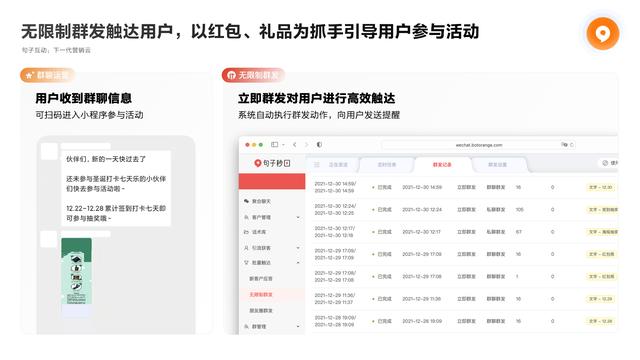
Task: Click the count 67 in the table
Action: (519, 232)
